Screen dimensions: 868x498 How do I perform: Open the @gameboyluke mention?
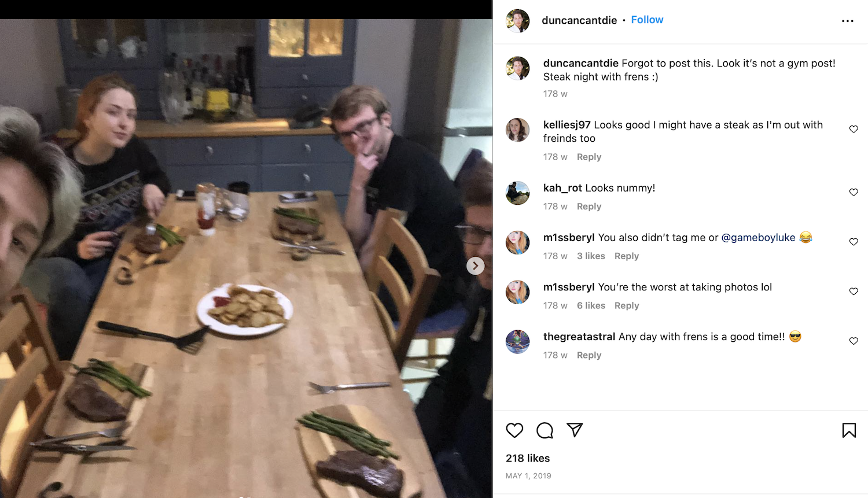(758, 237)
